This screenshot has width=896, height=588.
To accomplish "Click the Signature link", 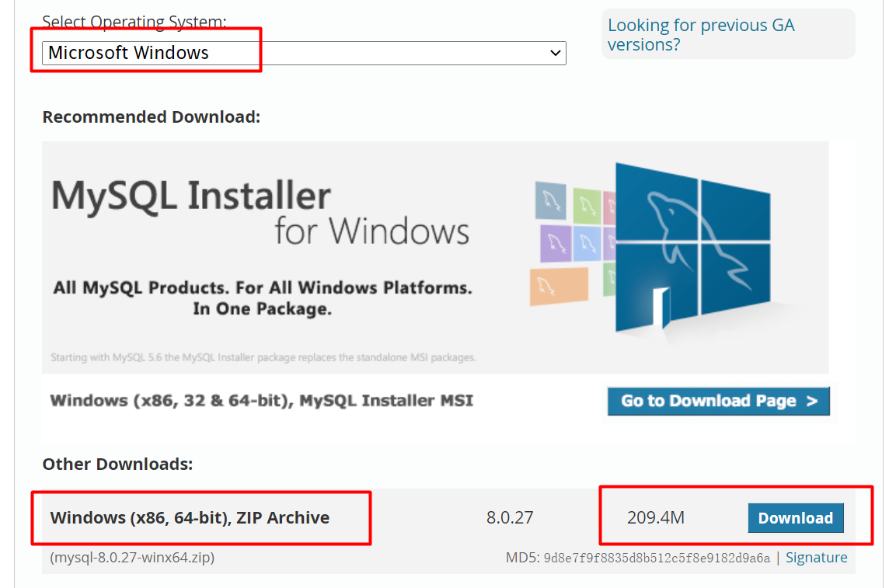I will (816, 557).
